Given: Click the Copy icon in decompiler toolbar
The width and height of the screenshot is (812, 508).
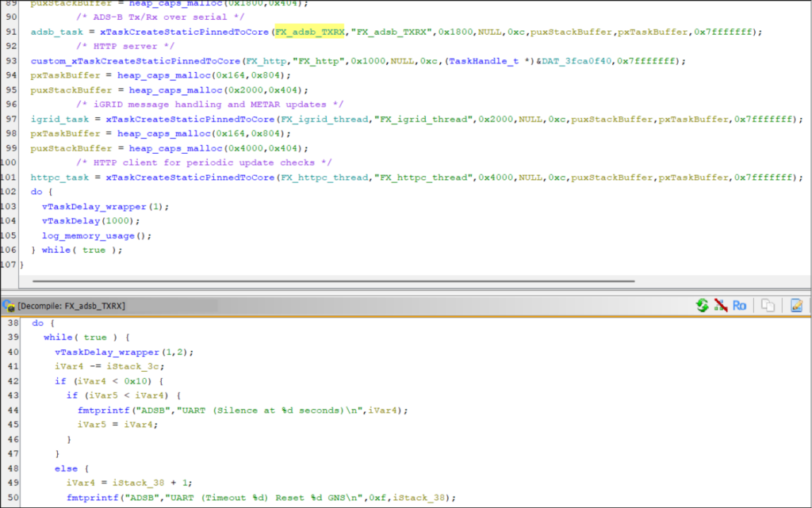Looking at the screenshot, I should coord(768,305).
